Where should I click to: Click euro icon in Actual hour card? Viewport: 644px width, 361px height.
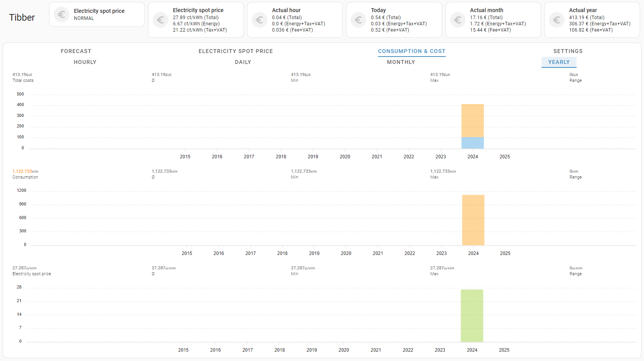point(259,20)
